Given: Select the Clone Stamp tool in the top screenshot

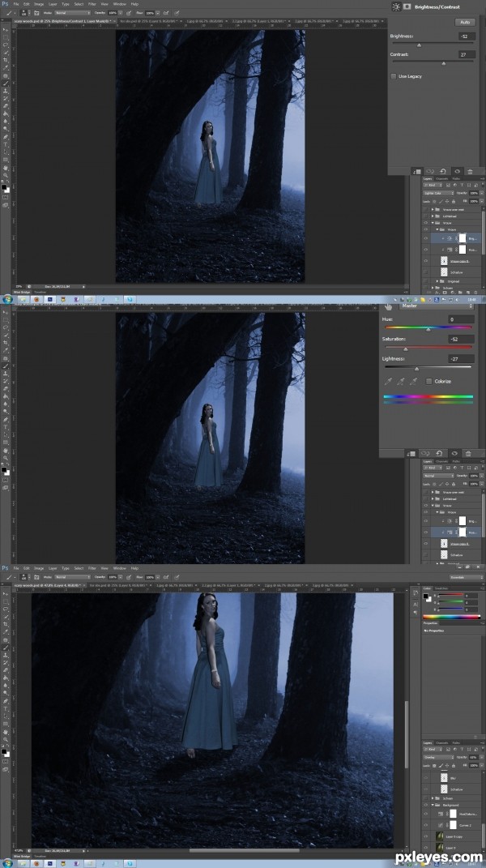Looking at the screenshot, I should click(x=6, y=91).
